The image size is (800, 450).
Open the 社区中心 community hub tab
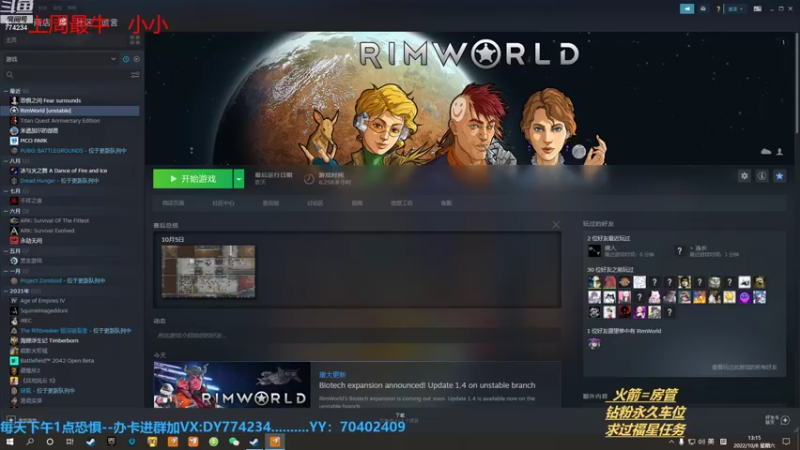tap(223, 203)
